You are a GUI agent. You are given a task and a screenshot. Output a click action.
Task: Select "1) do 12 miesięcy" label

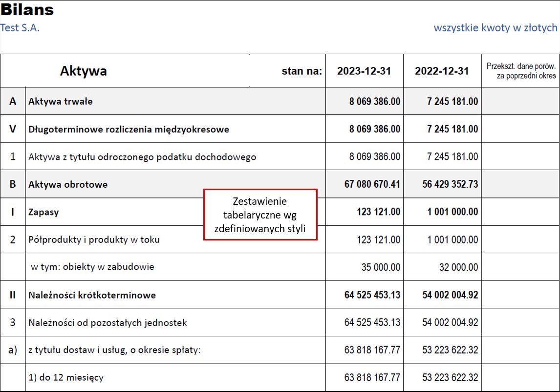[66, 378]
